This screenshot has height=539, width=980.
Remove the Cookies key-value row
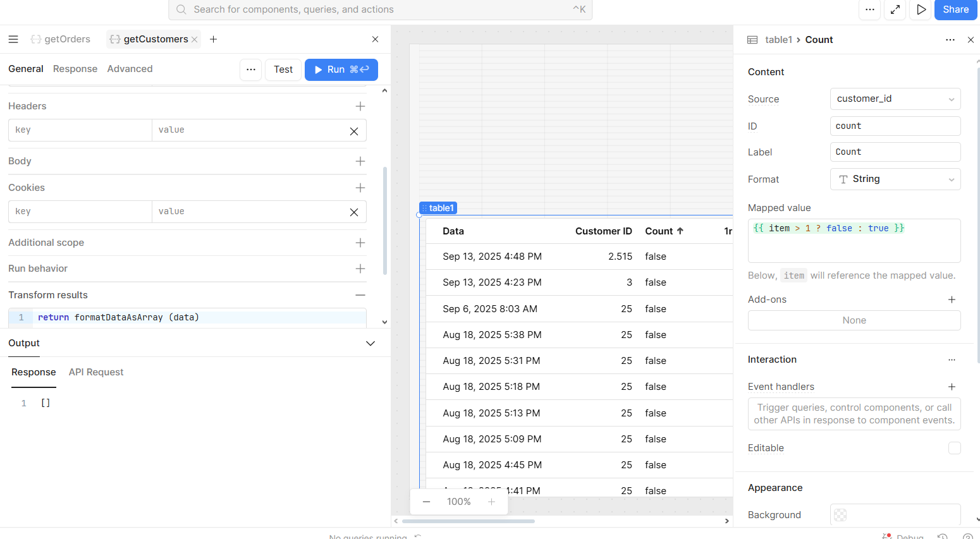tap(354, 212)
